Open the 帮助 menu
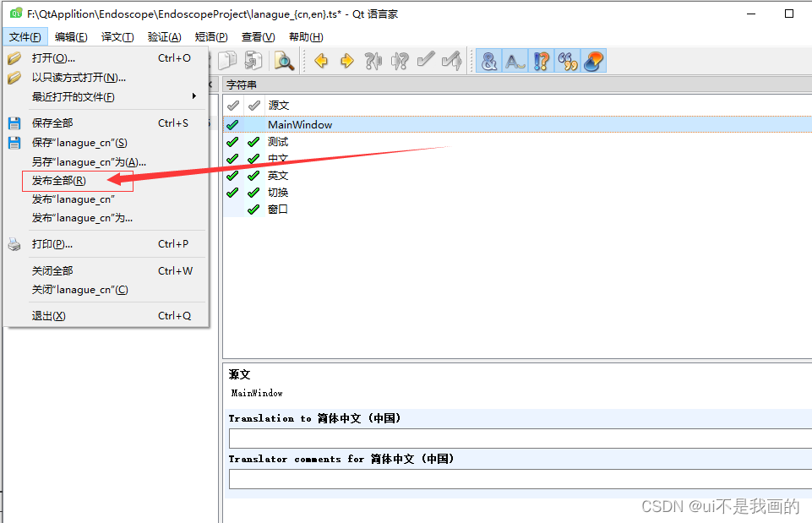Viewport: 812px width, 523px height. tap(303, 36)
